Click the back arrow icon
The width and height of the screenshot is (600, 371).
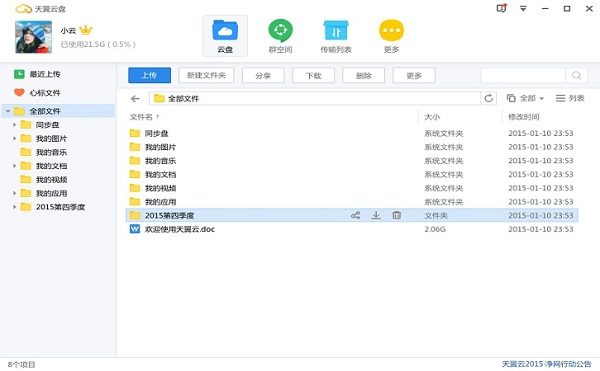pyautogui.click(x=135, y=99)
